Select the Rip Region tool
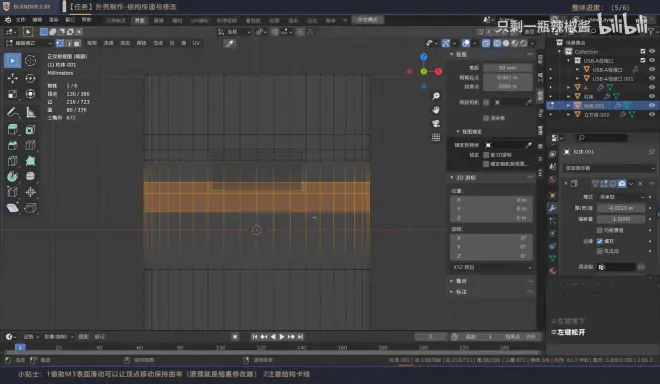The width and height of the screenshot is (660, 384). [30, 208]
